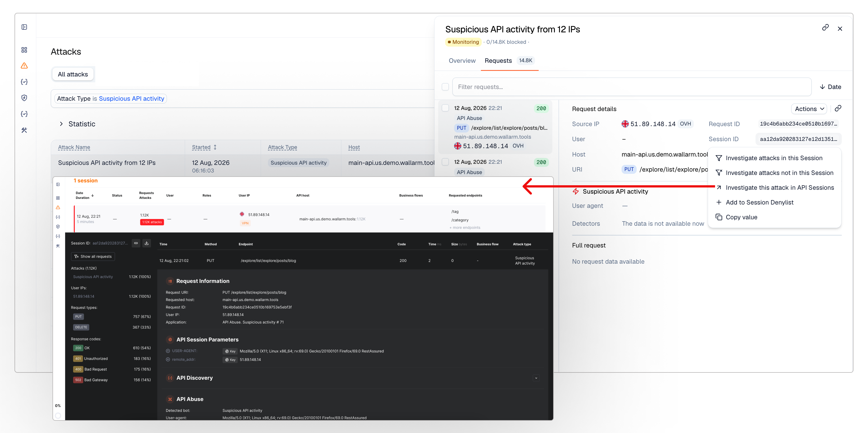Select 'Suspicious API activity from 12 IPs' row

[243, 166]
